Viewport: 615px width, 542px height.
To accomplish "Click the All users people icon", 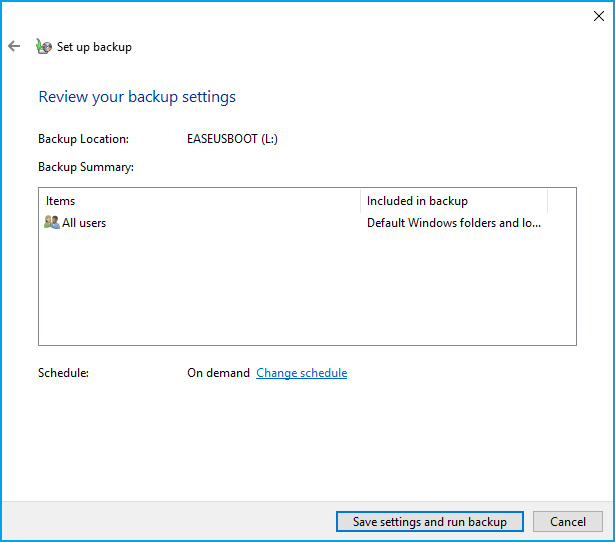I will (x=52, y=223).
